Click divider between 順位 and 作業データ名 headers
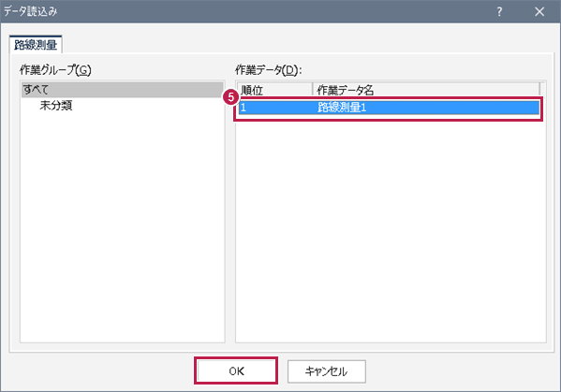 point(312,90)
